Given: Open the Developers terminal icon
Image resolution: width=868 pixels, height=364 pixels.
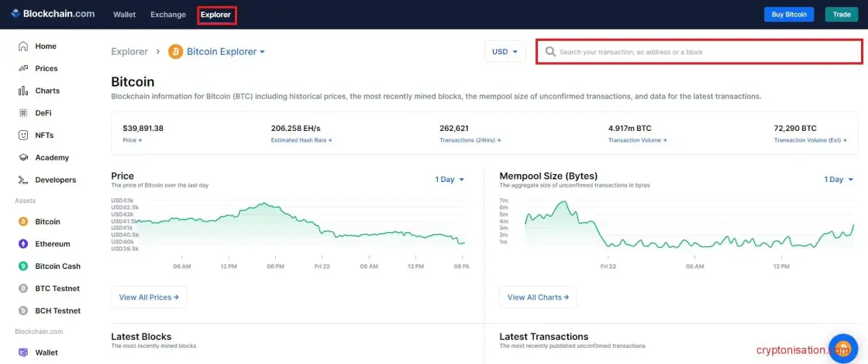Looking at the screenshot, I should pyautogui.click(x=22, y=180).
